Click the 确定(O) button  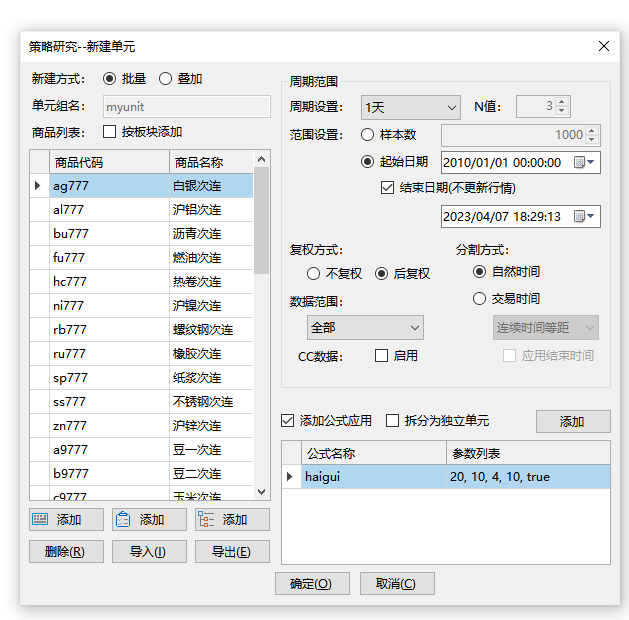[x=311, y=584]
